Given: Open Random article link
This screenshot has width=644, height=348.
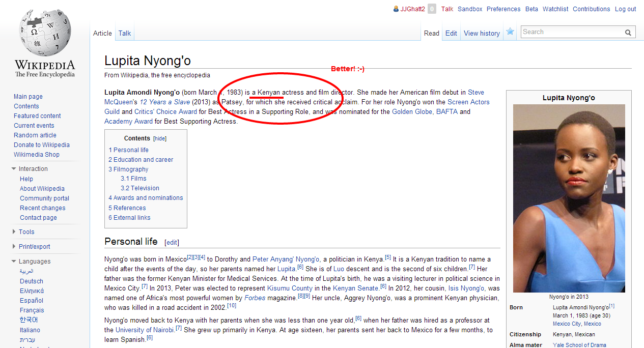Looking at the screenshot, I should [35, 135].
